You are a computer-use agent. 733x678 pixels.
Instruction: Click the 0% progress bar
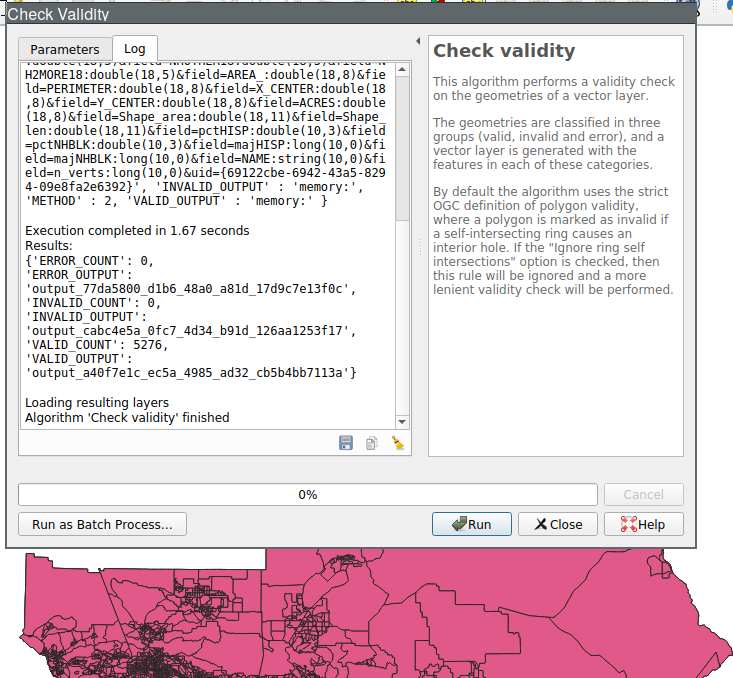click(308, 494)
